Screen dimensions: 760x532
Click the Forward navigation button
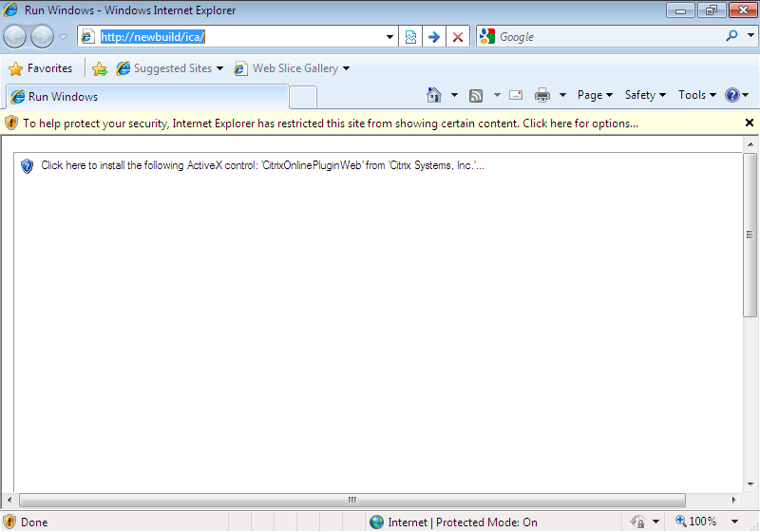(x=42, y=36)
